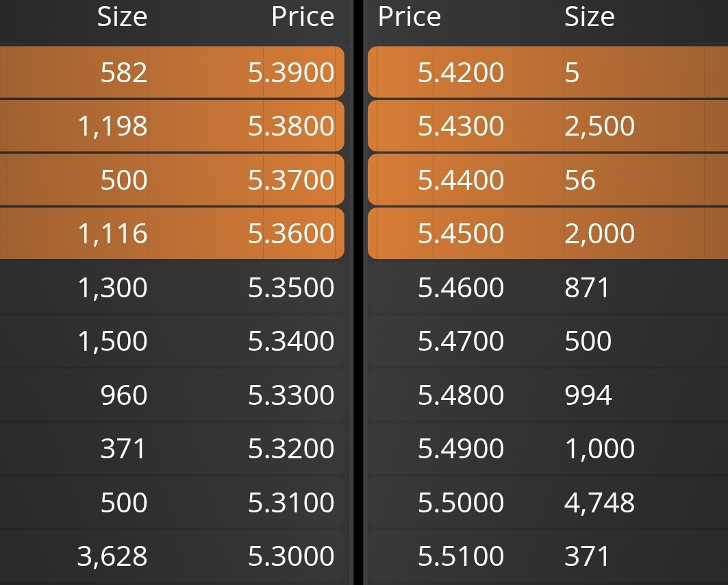Select the ask price 5.5000
Viewport: 728px width, 585px height.
pyautogui.click(x=461, y=502)
